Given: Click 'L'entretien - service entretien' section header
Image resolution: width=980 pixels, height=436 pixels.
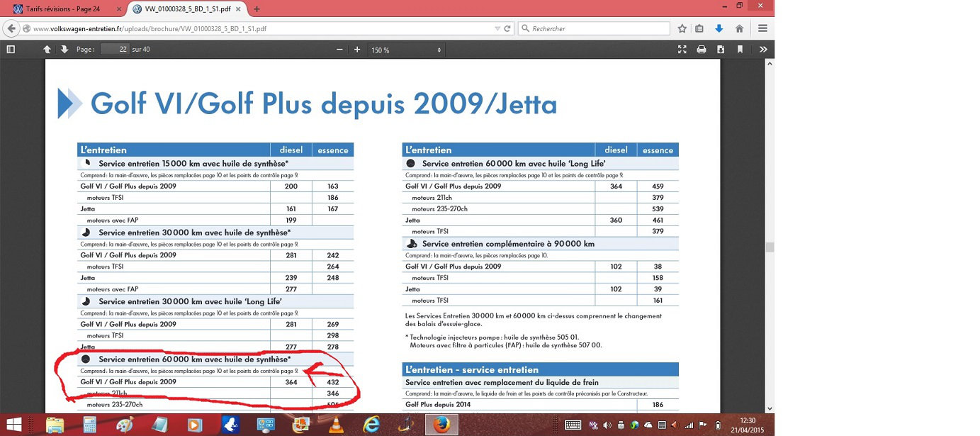Looking at the screenshot, I should pos(472,369).
